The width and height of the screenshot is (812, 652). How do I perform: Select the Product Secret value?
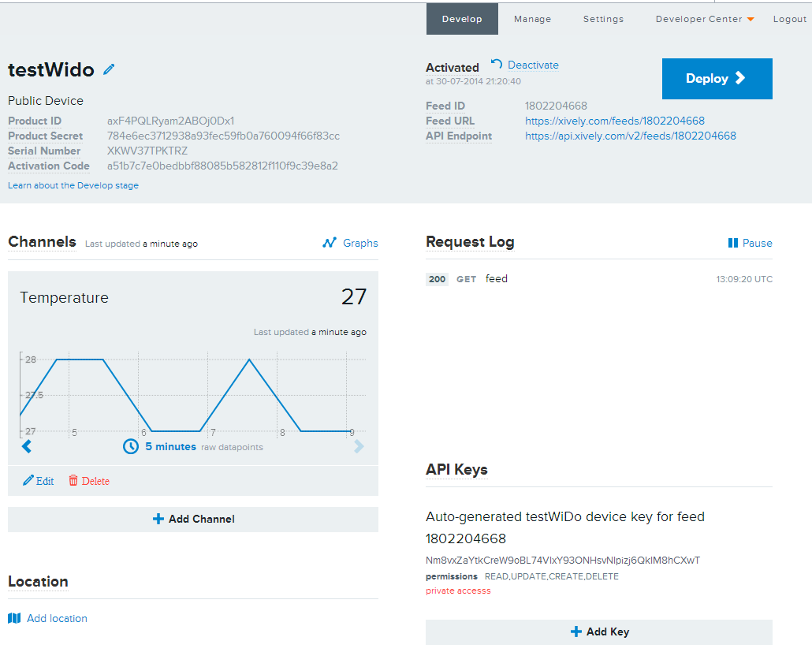point(223,136)
